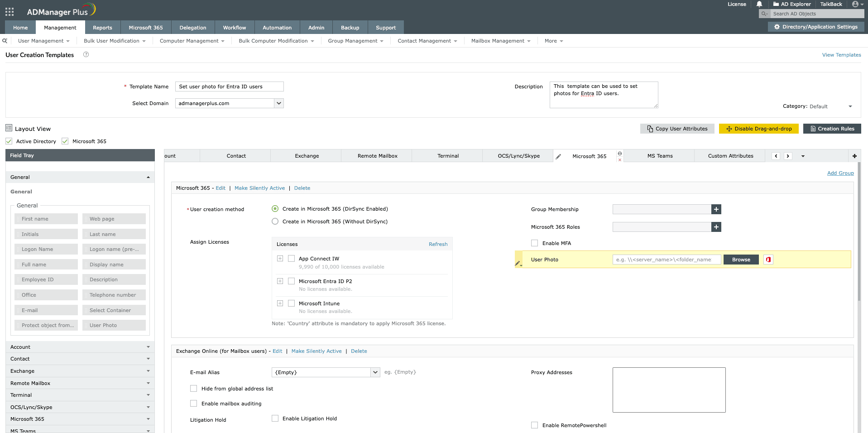Open AD Explorer

click(792, 4)
